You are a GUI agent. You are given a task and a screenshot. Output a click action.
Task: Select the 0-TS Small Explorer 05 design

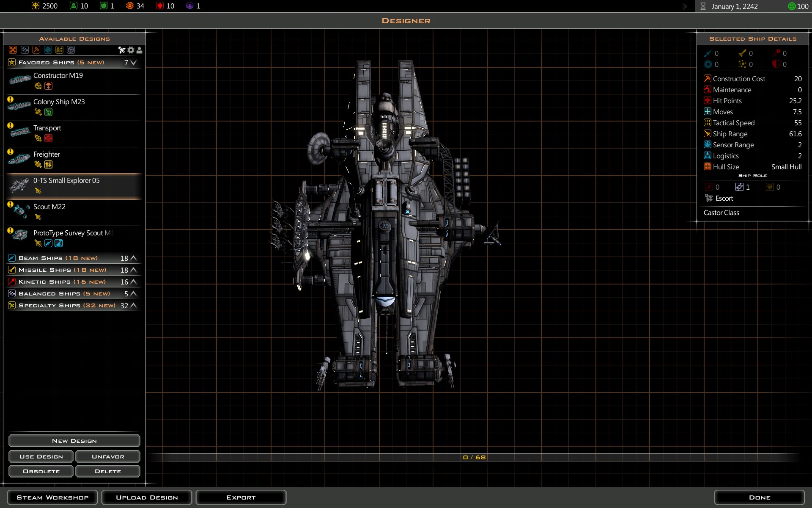tap(74, 186)
